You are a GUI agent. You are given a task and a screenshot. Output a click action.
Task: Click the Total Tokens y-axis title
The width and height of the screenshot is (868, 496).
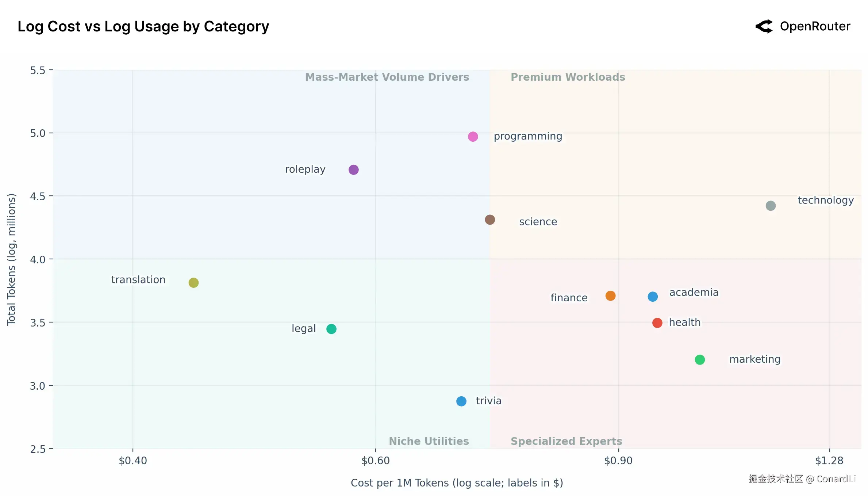(x=12, y=259)
